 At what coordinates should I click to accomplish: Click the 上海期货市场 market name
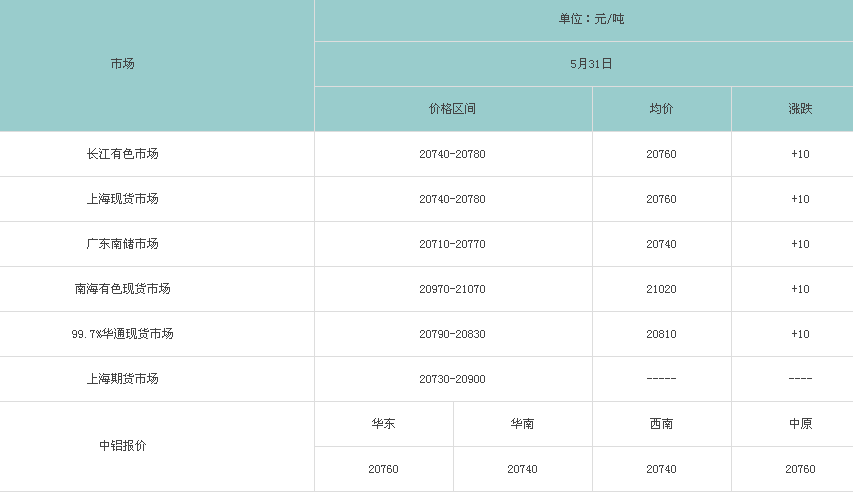[x=122, y=379]
